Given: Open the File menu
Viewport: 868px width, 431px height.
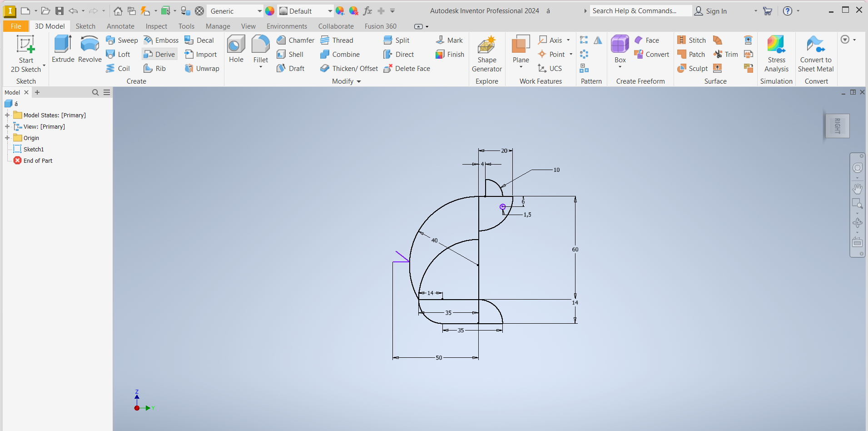Looking at the screenshot, I should click(15, 26).
